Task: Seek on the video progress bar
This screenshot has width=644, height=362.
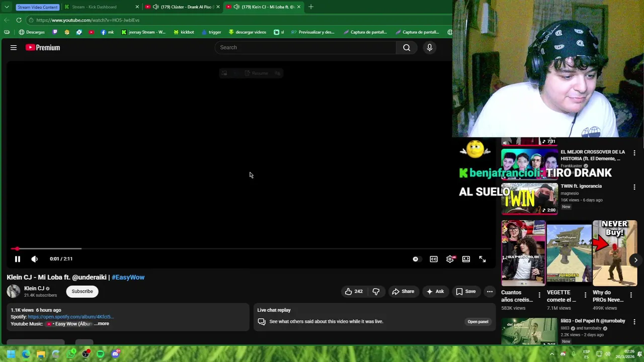Action: 250,248
